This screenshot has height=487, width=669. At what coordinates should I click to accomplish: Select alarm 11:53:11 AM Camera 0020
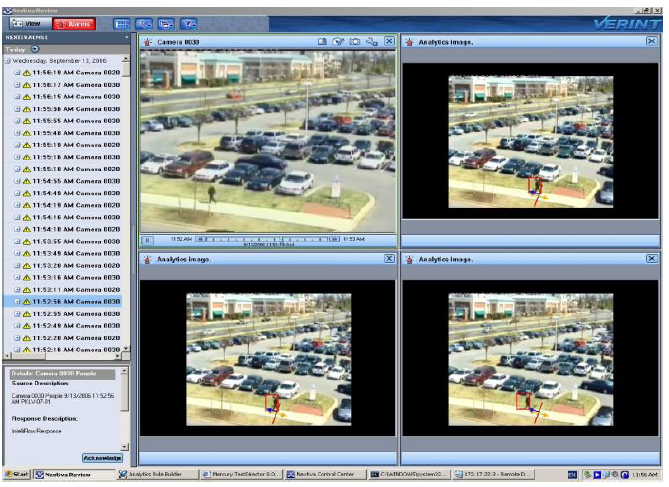point(76,289)
